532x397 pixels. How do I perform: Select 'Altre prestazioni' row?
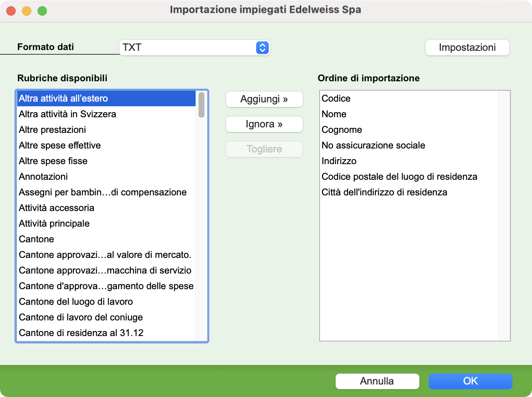click(x=106, y=130)
